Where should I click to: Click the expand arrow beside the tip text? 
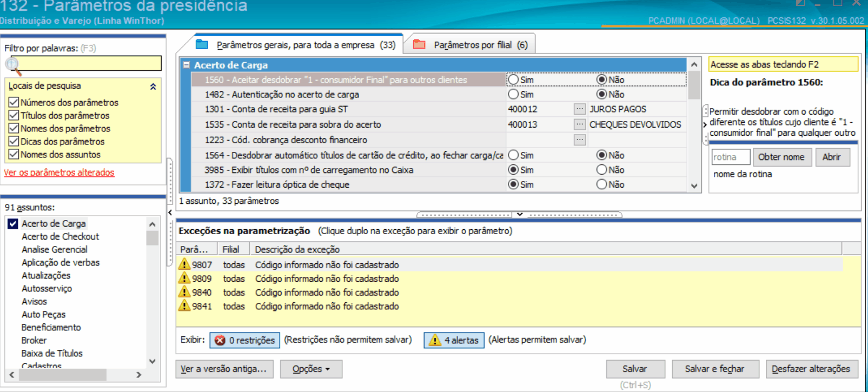[x=705, y=124]
